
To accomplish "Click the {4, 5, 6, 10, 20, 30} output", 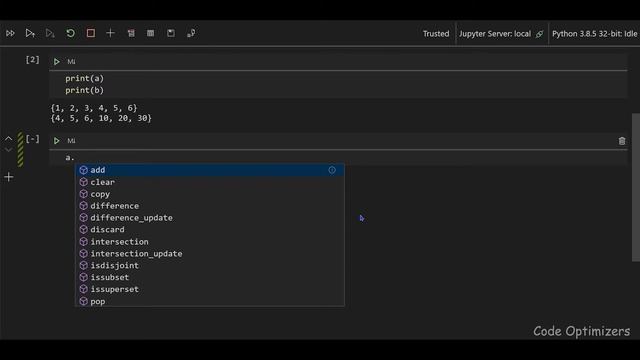I will [x=101, y=118].
